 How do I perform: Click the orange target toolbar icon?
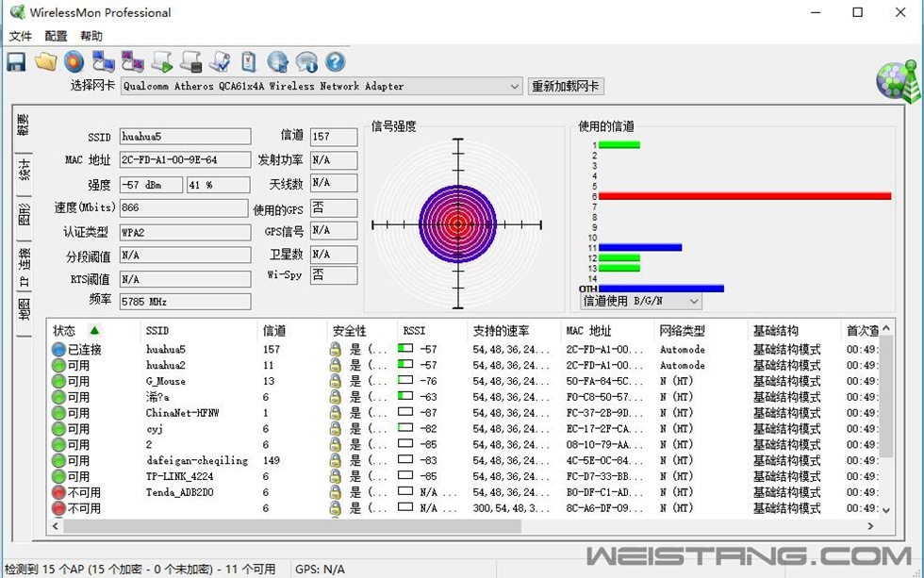click(x=74, y=62)
